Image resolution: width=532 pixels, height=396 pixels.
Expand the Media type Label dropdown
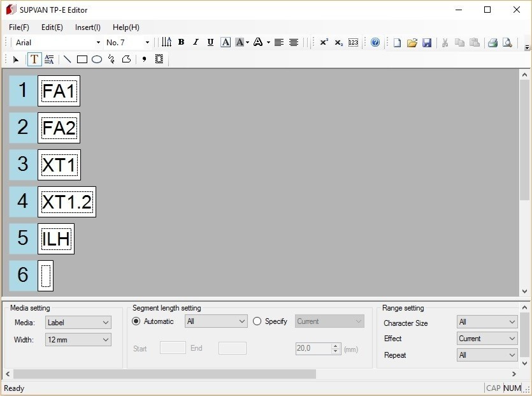click(78, 323)
